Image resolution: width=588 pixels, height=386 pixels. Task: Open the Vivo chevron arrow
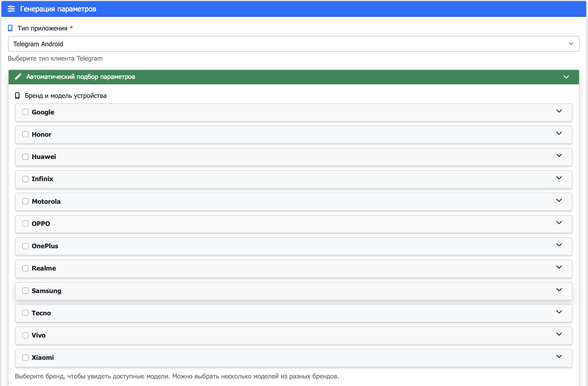(x=559, y=334)
